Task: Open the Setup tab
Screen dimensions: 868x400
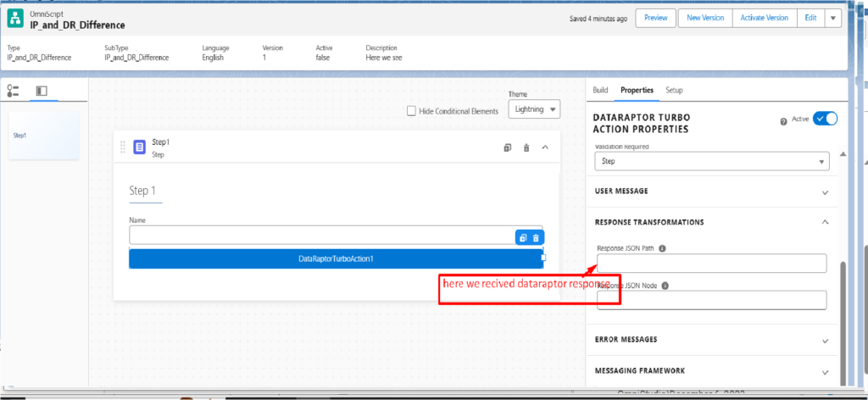Action: [x=674, y=90]
